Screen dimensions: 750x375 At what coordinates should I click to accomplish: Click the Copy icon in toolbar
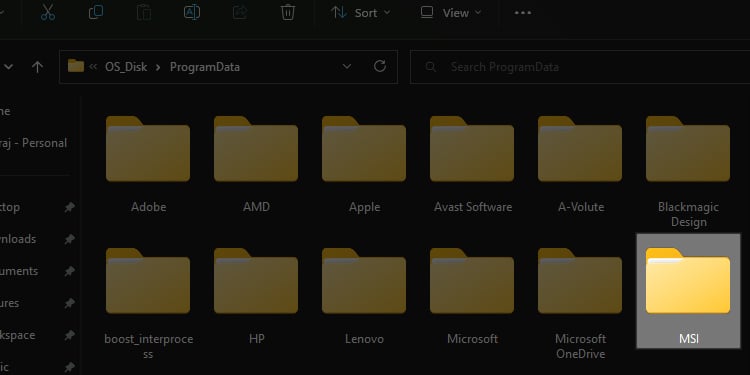click(96, 12)
